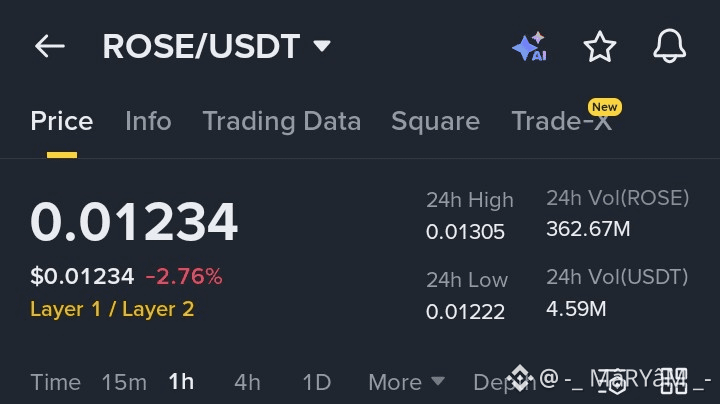This screenshot has width=720, height=404.
Task: Switch the chart to the Depth view
Action: pyautogui.click(x=498, y=382)
